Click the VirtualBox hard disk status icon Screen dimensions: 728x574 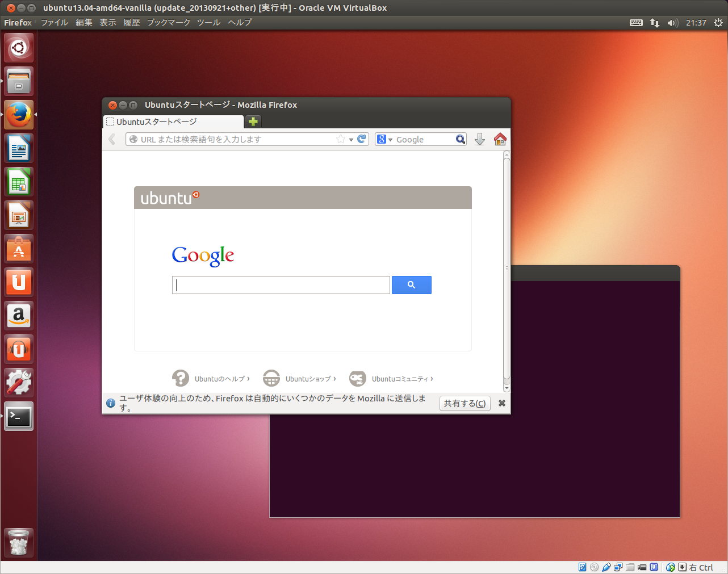pyautogui.click(x=583, y=567)
